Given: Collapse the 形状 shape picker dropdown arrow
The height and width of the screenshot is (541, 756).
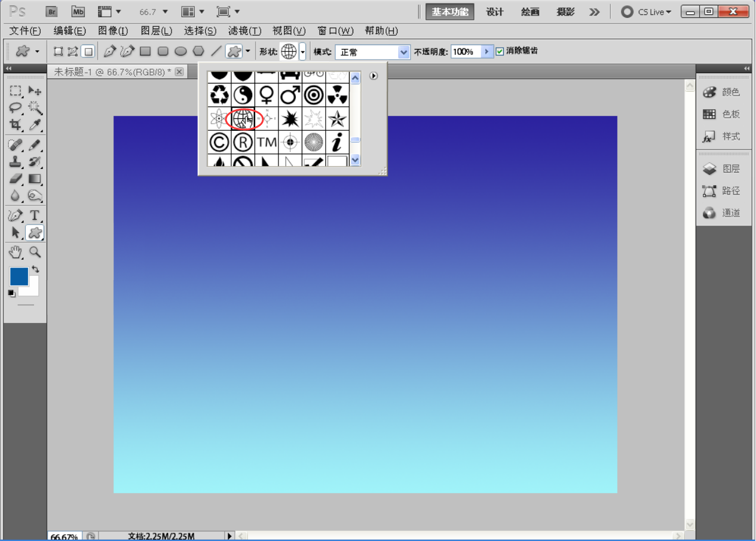Looking at the screenshot, I should [302, 53].
